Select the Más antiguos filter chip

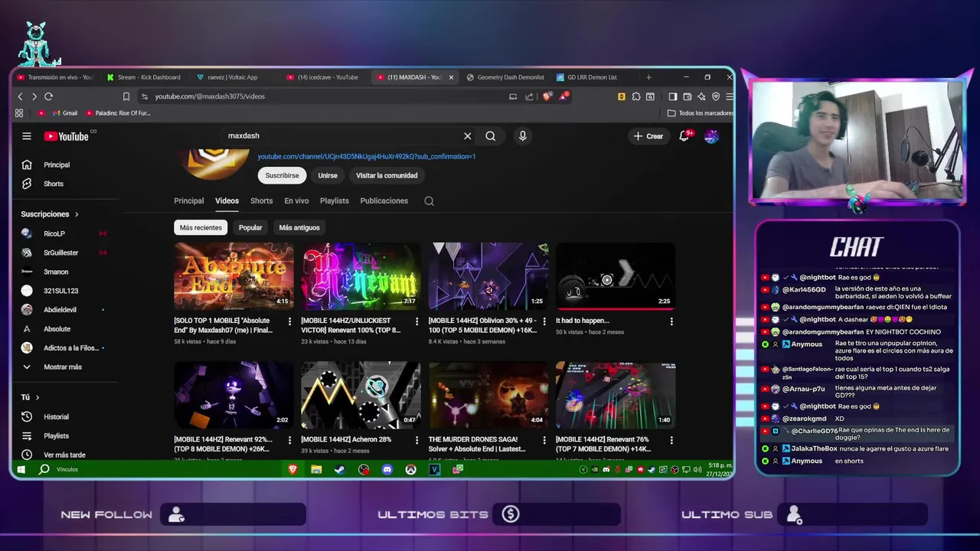tap(299, 227)
